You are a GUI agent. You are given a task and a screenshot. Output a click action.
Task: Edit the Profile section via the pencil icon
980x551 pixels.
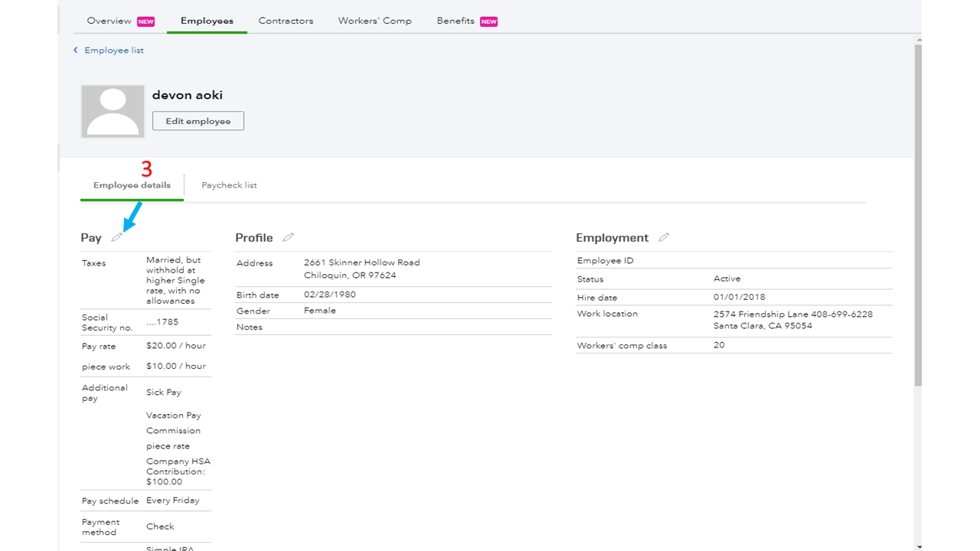[288, 237]
